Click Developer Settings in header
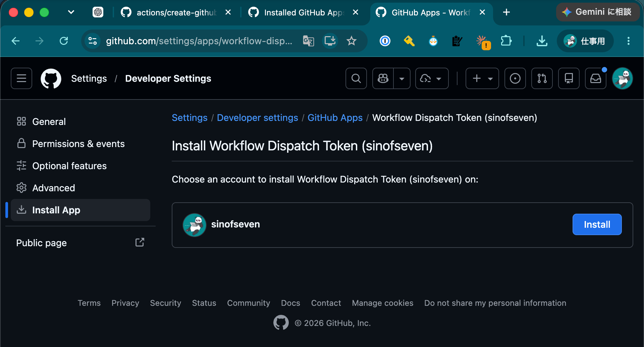Image resolution: width=644 pixels, height=347 pixels. point(168,78)
